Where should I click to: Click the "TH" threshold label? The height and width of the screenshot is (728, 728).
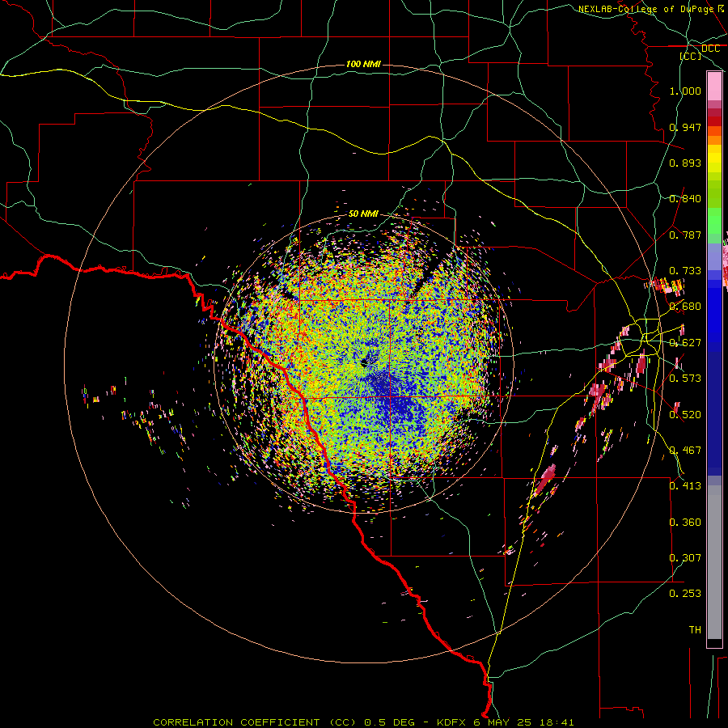point(695,630)
